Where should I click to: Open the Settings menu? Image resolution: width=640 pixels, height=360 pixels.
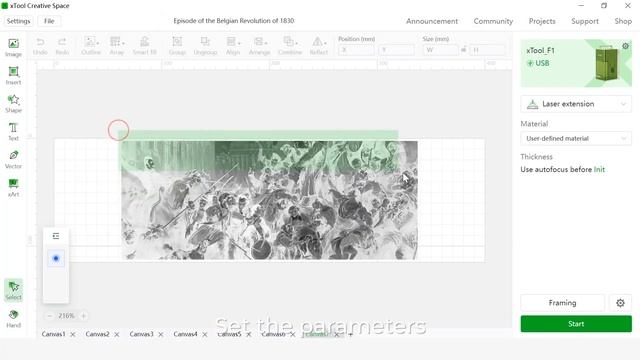point(18,21)
